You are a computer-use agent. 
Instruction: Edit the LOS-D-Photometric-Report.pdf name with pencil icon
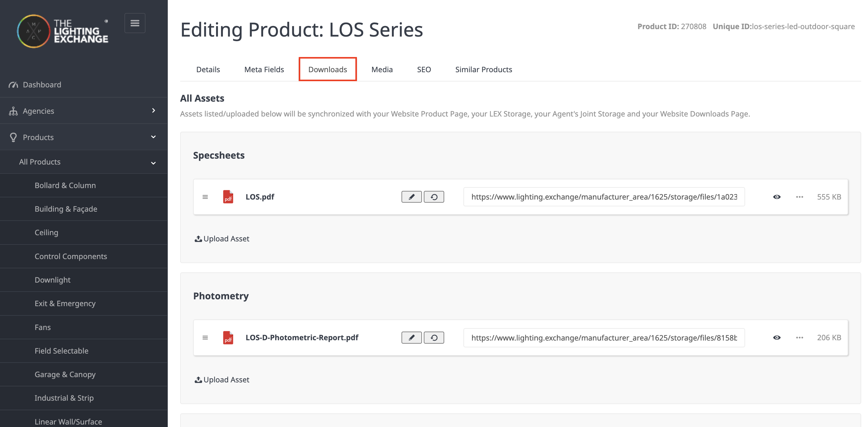coord(411,338)
